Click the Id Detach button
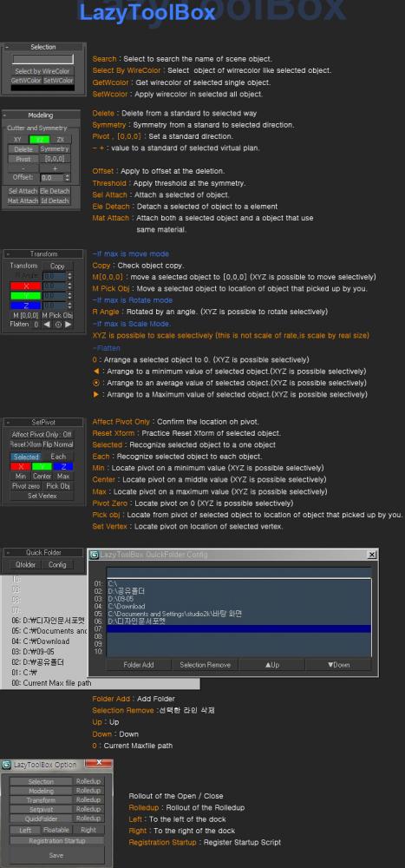This screenshot has height=868, width=405. (55, 201)
